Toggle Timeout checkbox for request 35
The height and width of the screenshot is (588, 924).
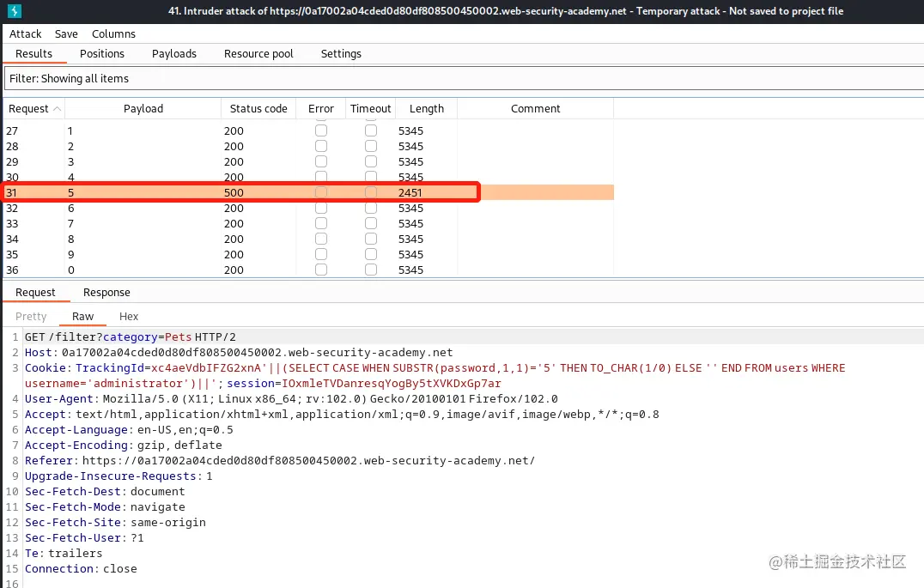click(371, 254)
